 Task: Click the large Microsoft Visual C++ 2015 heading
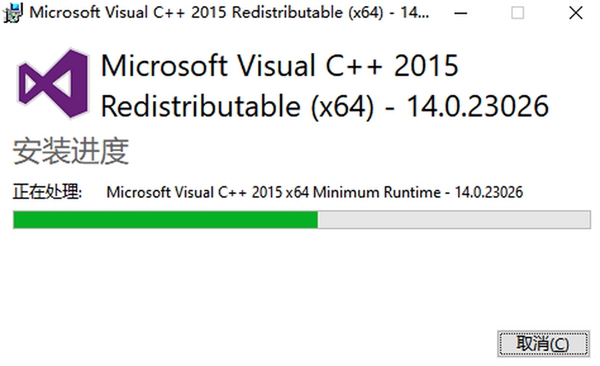point(279,65)
